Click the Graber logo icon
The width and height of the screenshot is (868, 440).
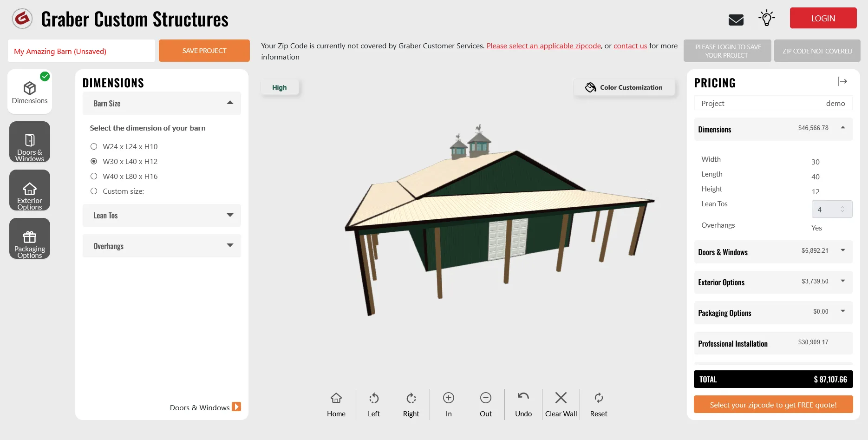[22, 19]
